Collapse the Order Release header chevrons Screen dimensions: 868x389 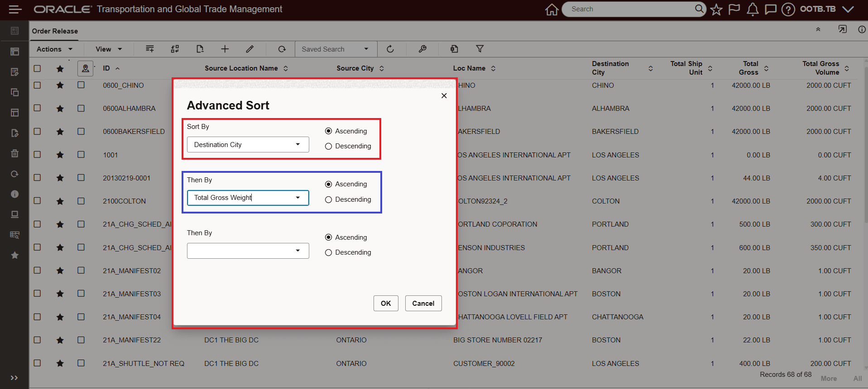(818, 29)
